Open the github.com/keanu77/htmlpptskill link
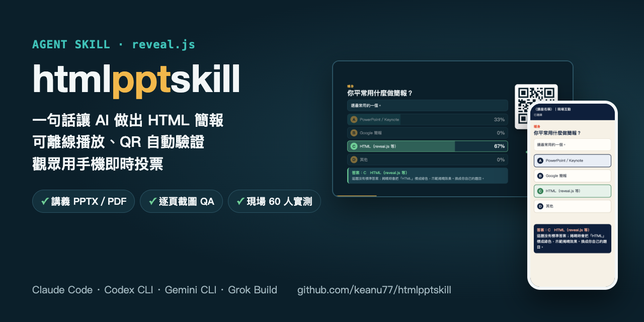This screenshot has height=322, width=644. pos(374,290)
